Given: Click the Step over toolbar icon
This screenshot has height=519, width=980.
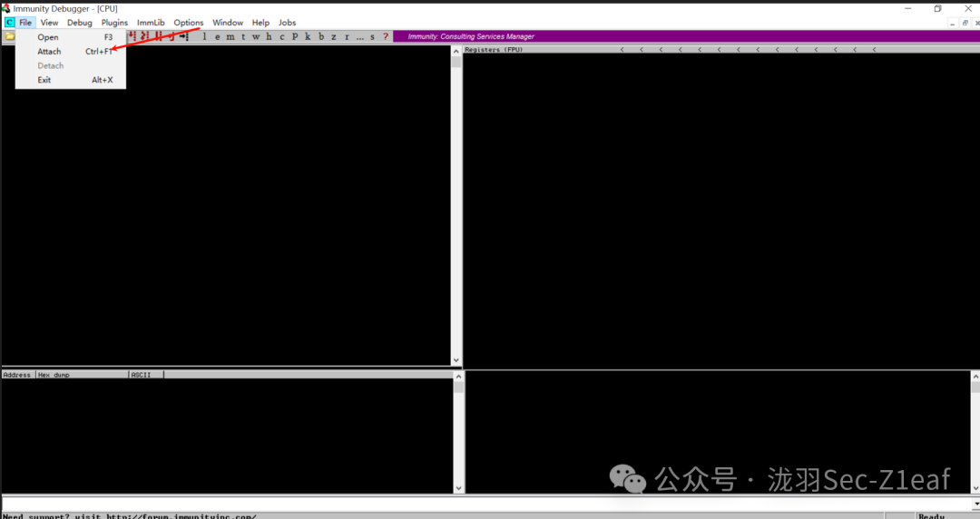Looking at the screenshot, I should 145,36.
